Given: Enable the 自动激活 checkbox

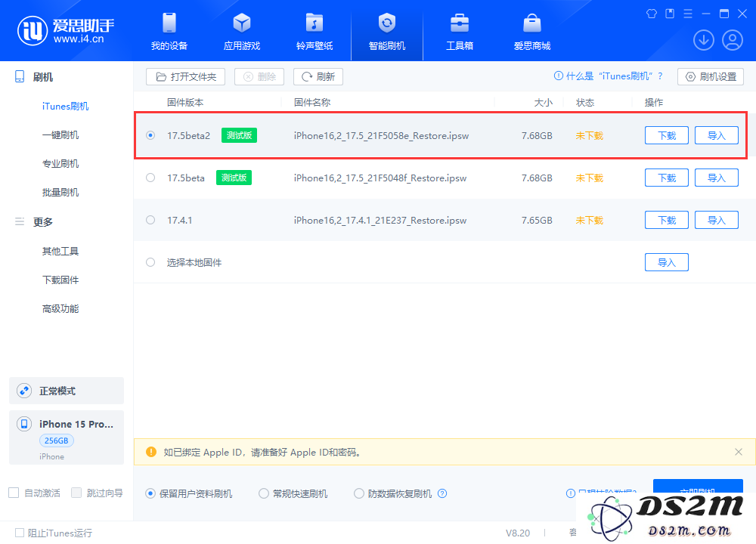Looking at the screenshot, I should (14, 493).
